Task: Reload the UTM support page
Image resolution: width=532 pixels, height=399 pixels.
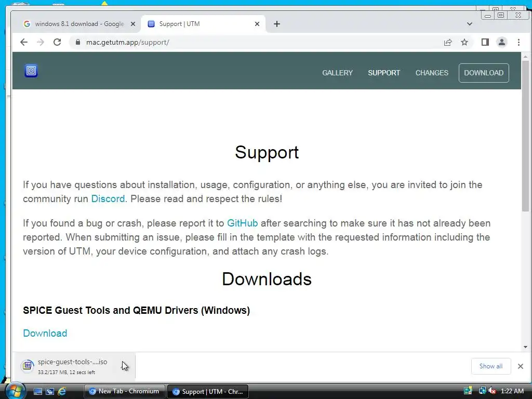Action: 57,42
